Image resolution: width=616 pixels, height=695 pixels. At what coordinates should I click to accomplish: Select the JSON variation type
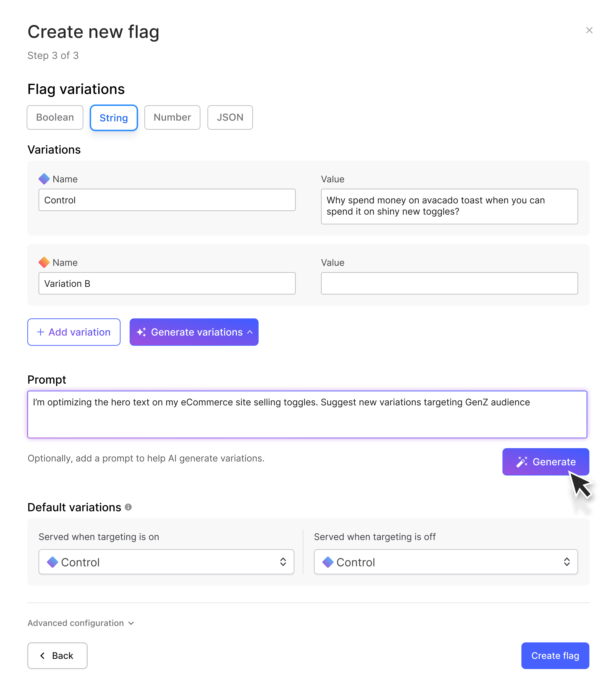[230, 117]
